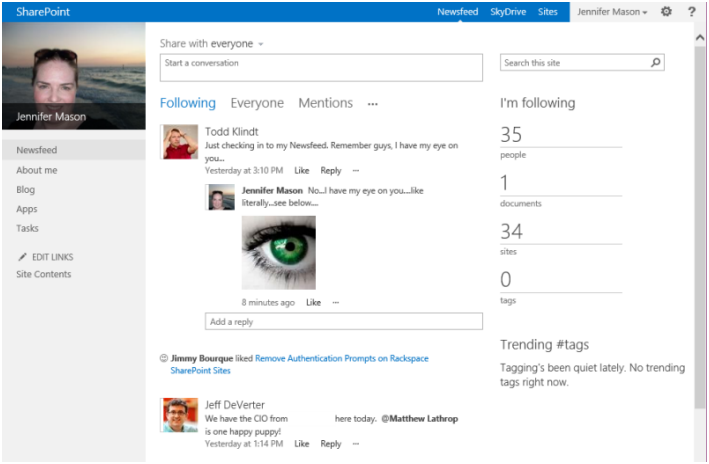Screen dimensions: 709x464
Task: Click the Edit Links pencil icon
Action: pos(22,257)
